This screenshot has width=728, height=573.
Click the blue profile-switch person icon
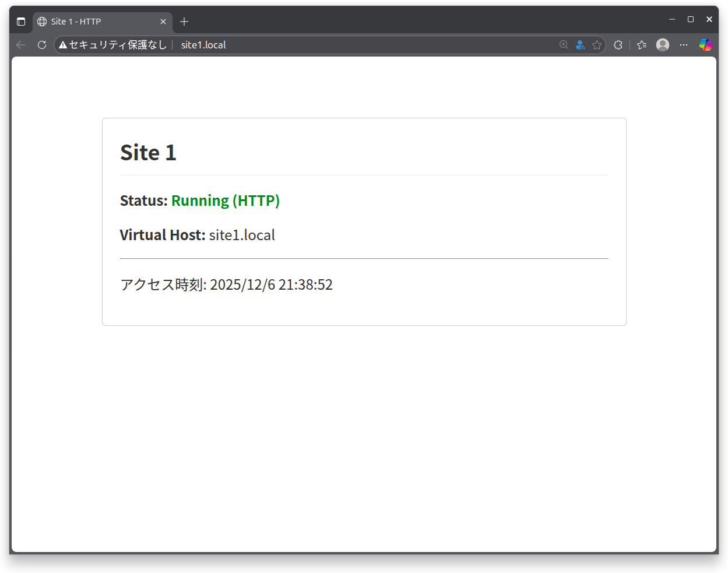(x=580, y=45)
